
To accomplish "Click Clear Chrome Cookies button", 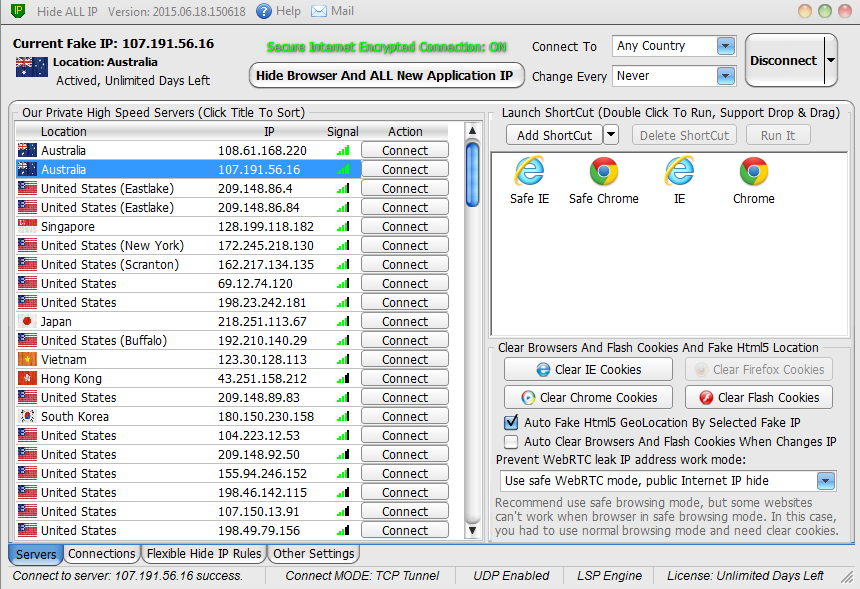I will click(x=587, y=397).
